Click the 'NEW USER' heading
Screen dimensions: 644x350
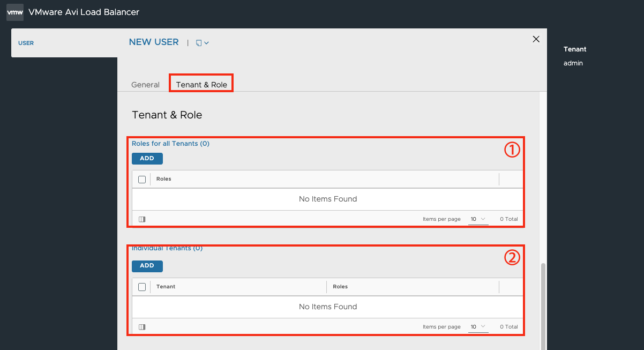point(154,42)
